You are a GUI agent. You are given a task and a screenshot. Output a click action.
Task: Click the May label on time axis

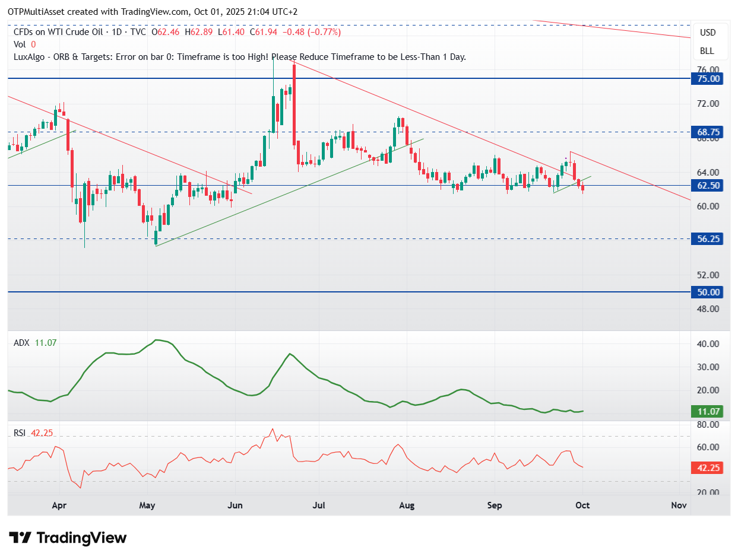click(147, 505)
